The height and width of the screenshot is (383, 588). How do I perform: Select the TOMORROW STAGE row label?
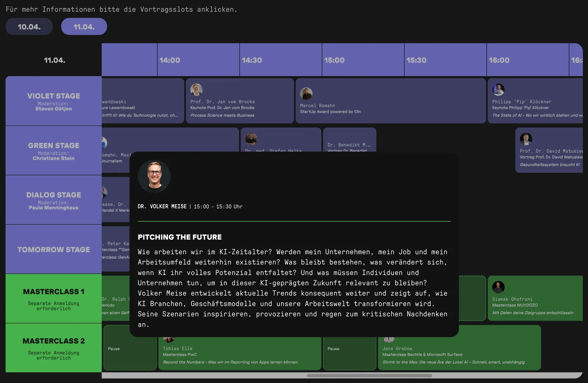click(54, 249)
